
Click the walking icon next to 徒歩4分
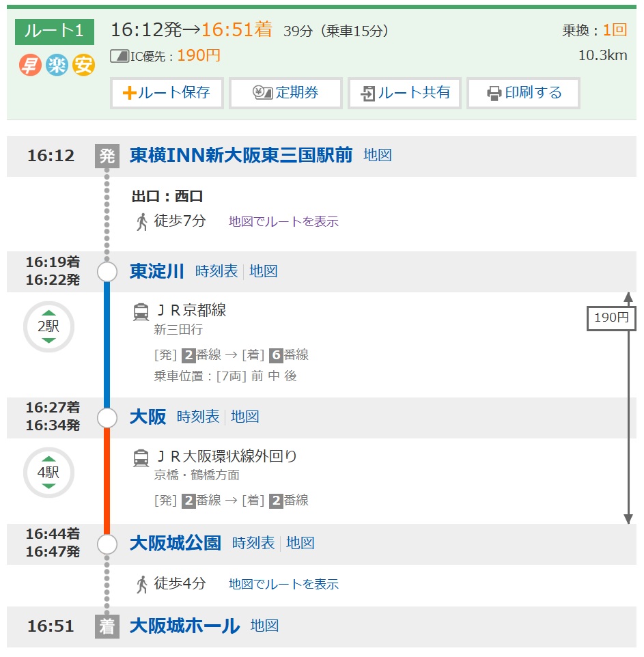[x=142, y=585]
